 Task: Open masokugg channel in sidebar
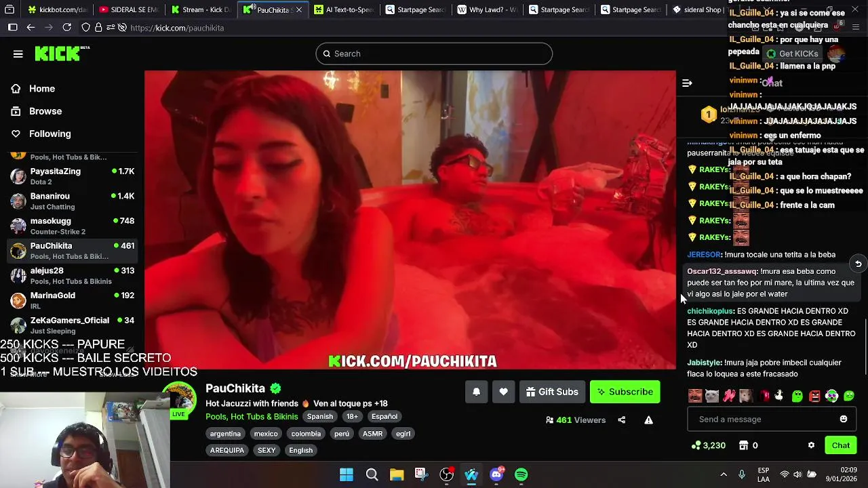[x=73, y=226]
